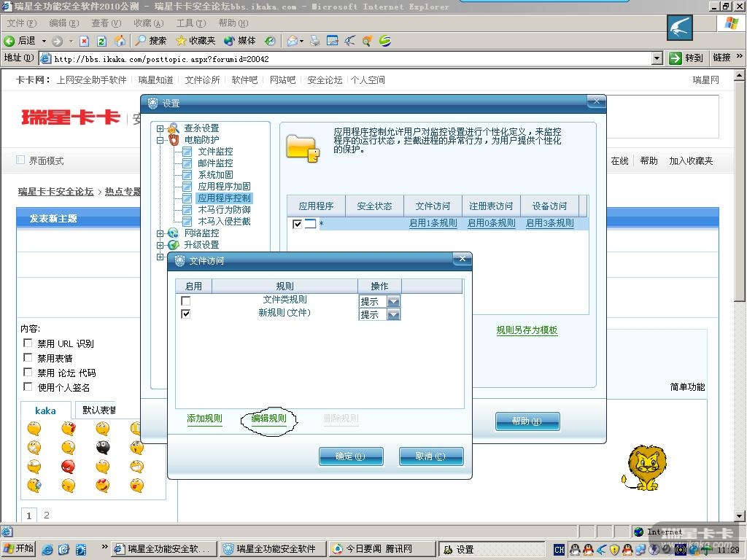Switch to the kaka emoticon tab
This screenshot has height=560, width=747.
pyautogui.click(x=45, y=411)
